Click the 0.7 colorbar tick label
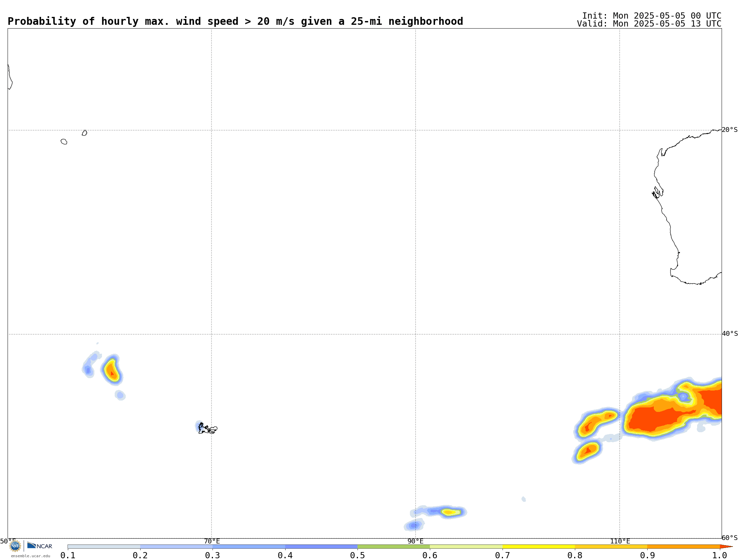 point(503,556)
